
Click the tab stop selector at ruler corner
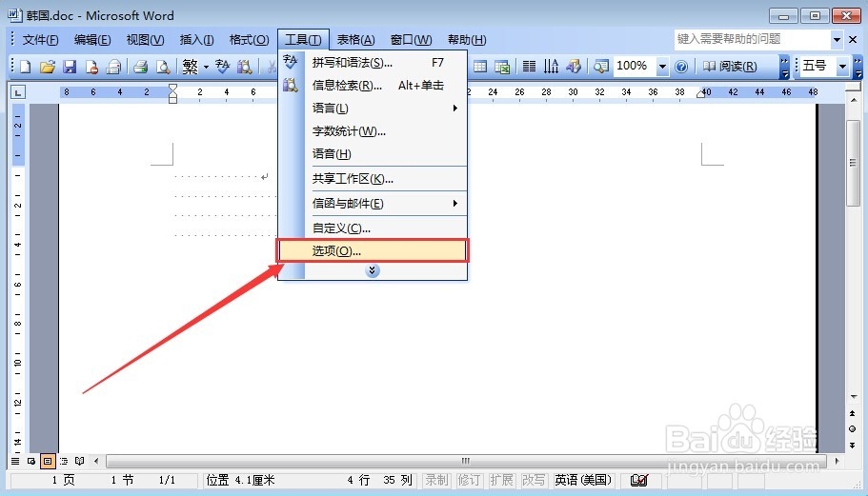coord(18,92)
